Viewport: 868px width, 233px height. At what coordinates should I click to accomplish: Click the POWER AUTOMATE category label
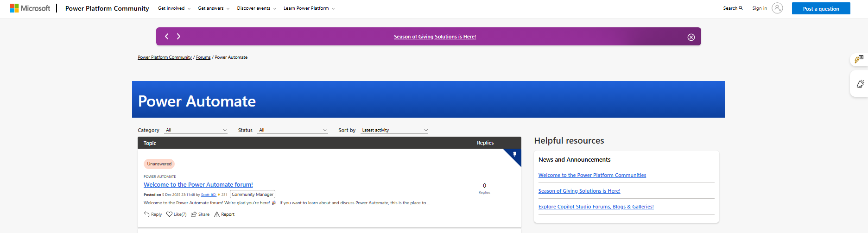coord(160,176)
